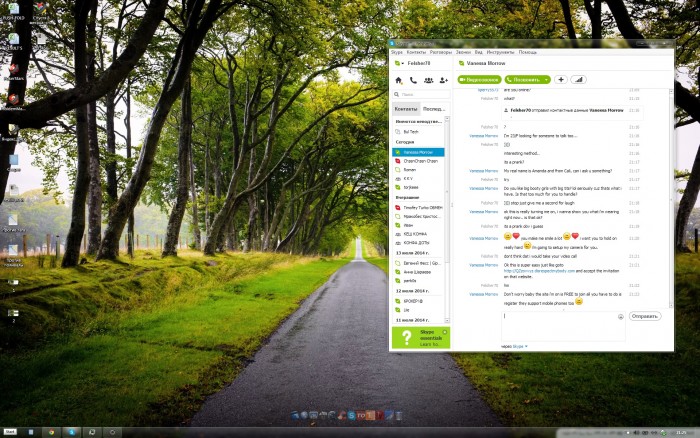Click the Сегодня group header

405,142
